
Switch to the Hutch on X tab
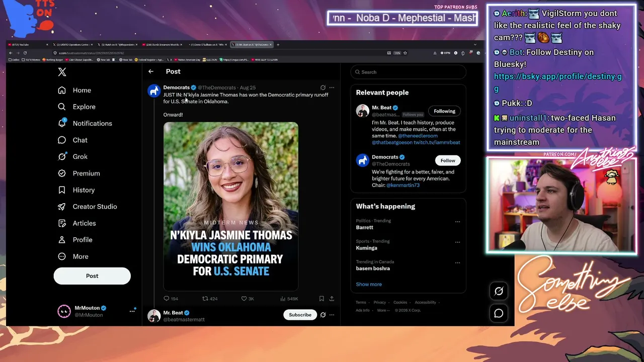tap(117, 45)
